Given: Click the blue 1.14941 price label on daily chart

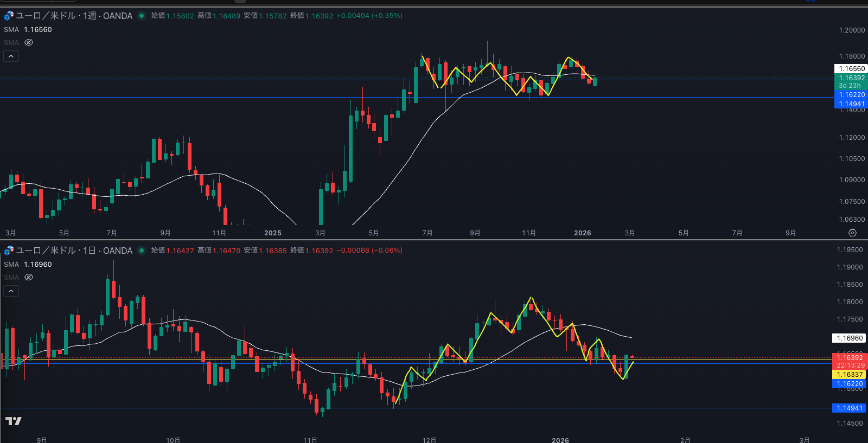Looking at the screenshot, I should [850, 408].
